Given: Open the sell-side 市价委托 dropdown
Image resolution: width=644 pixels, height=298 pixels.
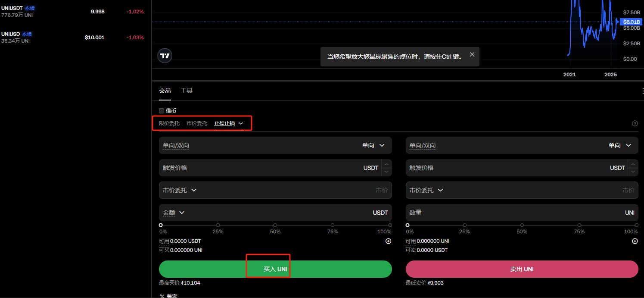Looking at the screenshot, I should coord(426,190).
